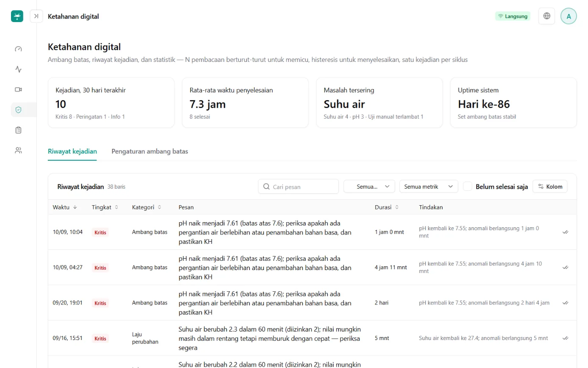Screen dimensions: 588x368
Task: Click the double-check icon for 09/16, 15:51 row
Action: click(x=565, y=338)
